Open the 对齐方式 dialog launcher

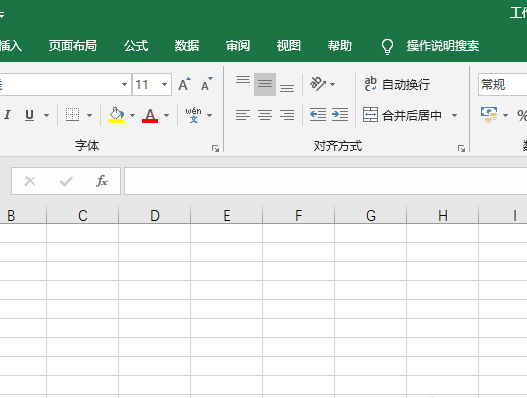(461, 148)
